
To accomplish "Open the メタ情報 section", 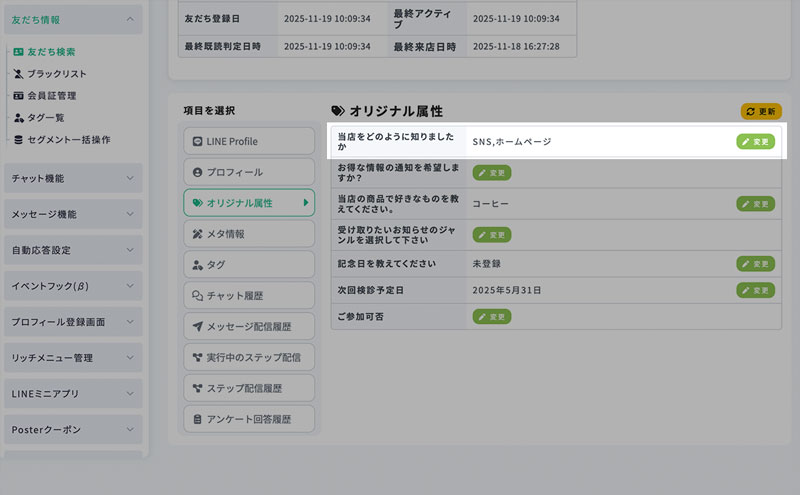I will (x=248, y=233).
